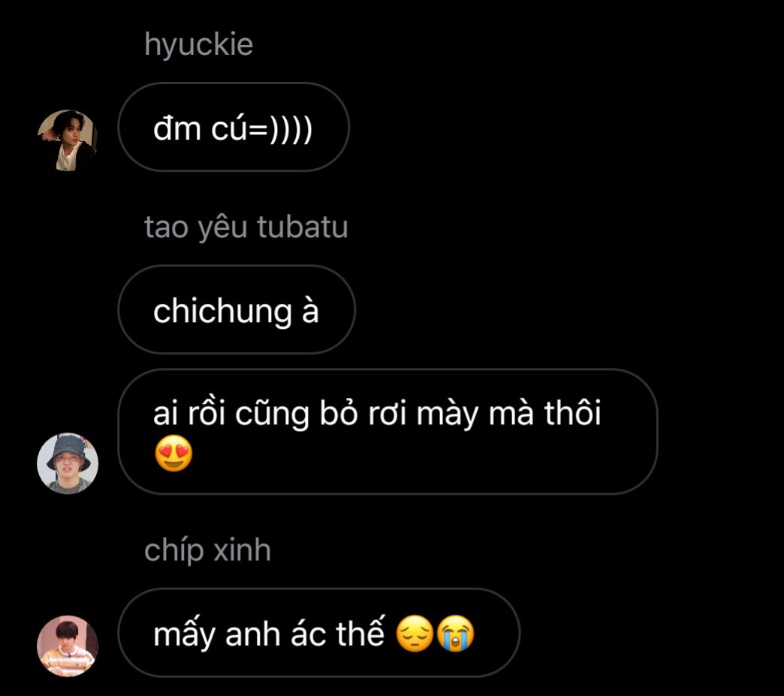Select the 'chichung à' message bubble
The image size is (784, 696).
(x=237, y=309)
